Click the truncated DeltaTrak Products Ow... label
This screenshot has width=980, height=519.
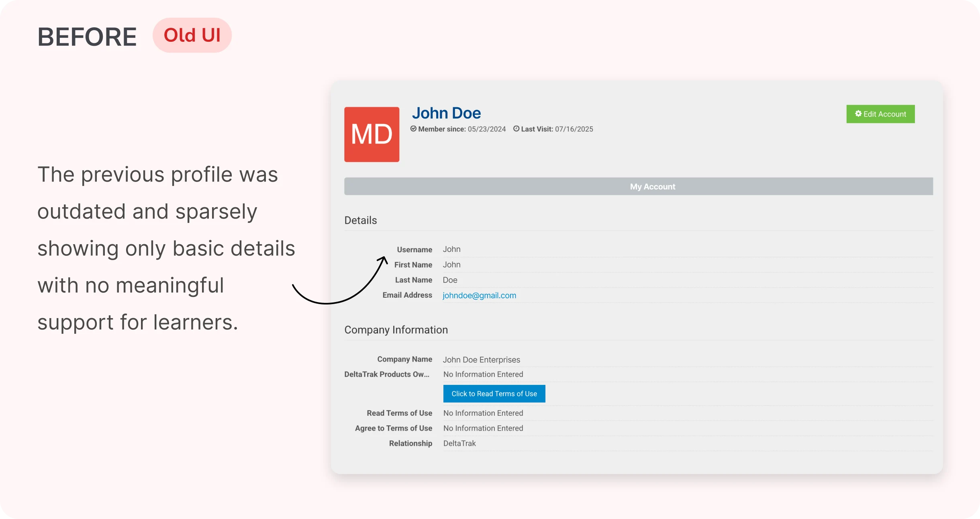tap(386, 374)
